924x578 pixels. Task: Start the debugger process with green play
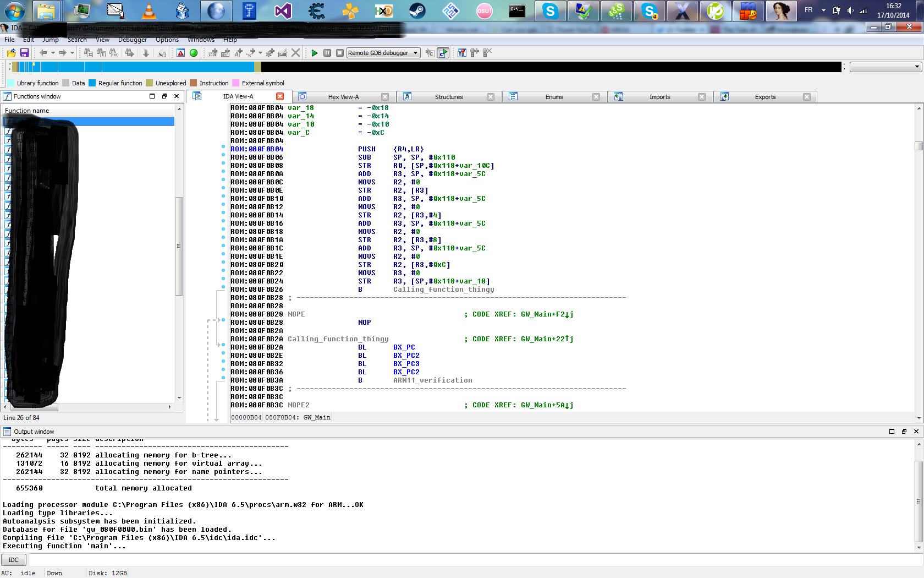pos(314,53)
